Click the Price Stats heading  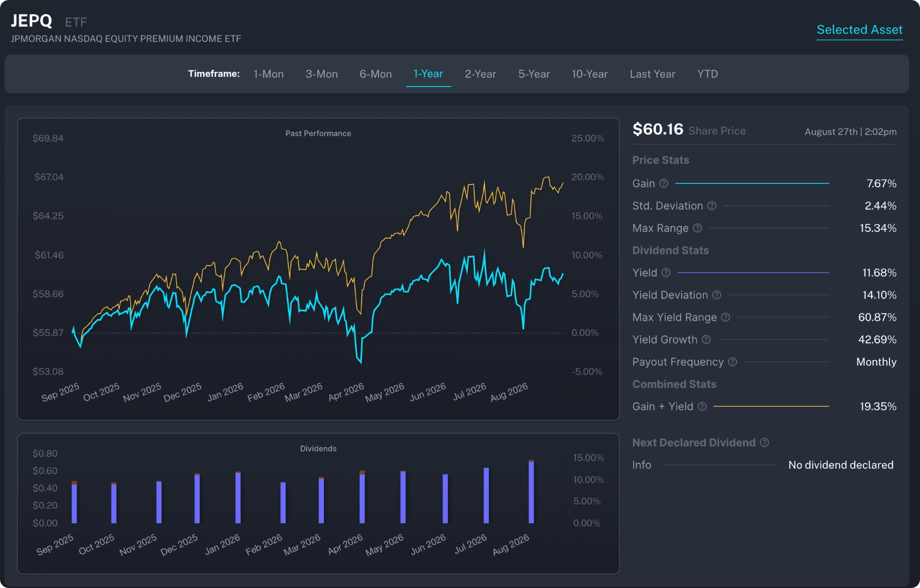pyautogui.click(x=660, y=160)
